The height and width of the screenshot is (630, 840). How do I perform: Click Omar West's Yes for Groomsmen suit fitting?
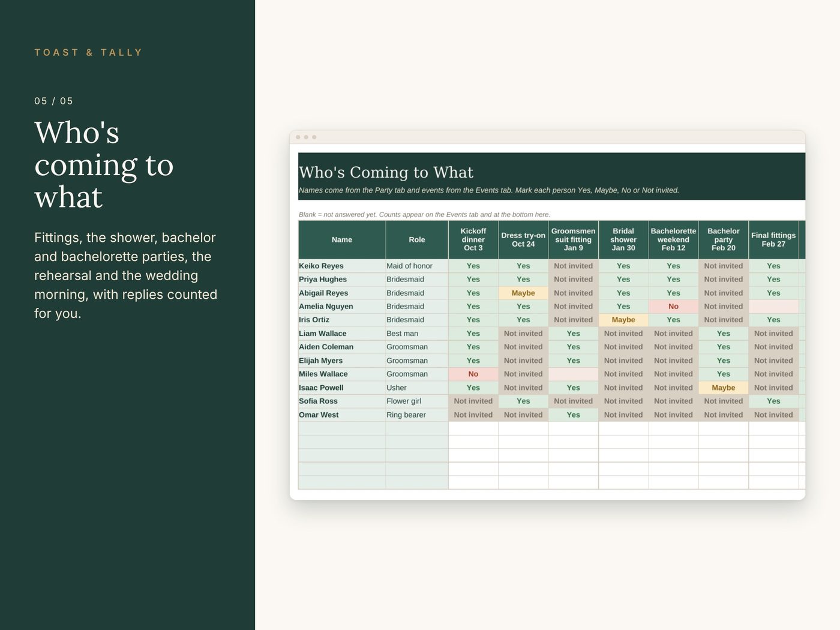click(574, 415)
